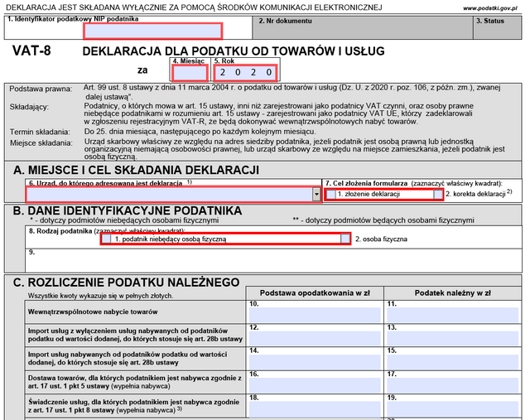Click the 'Składający:' label
The height and width of the screenshot is (420, 530).
(29, 107)
